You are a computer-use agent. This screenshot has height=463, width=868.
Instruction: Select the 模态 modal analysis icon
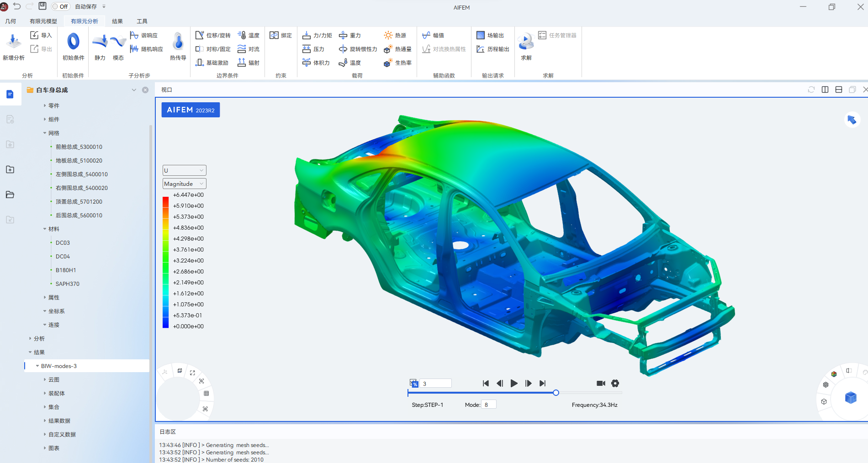pos(118,46)
